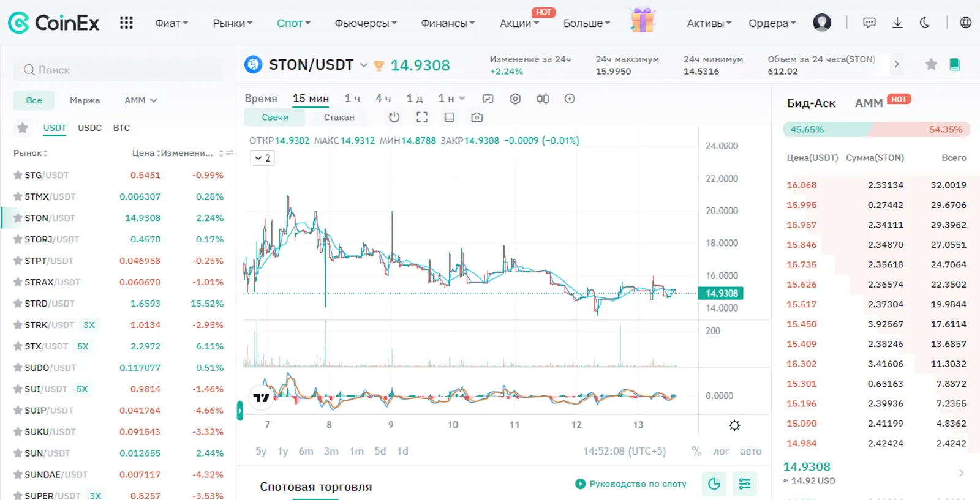Open the user profile avatar
Viewport: 980px width, 500px height.
pos(822,23)
